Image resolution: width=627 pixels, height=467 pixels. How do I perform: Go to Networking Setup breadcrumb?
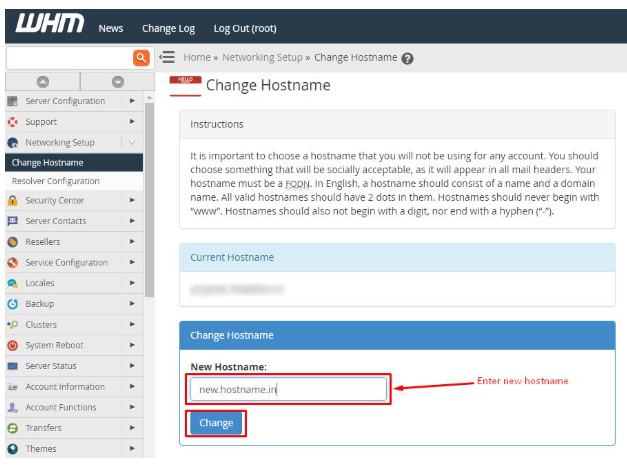(x=262, y=58)
